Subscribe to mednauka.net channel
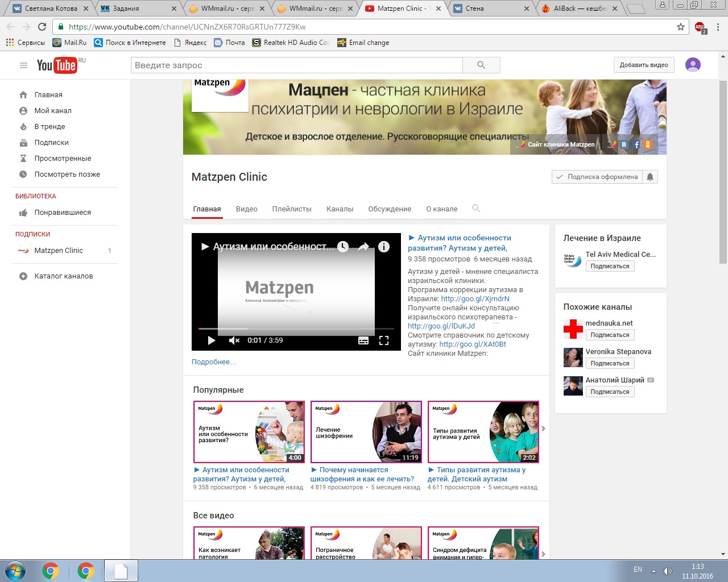This screenshot has width=728, height=582. 610,335
